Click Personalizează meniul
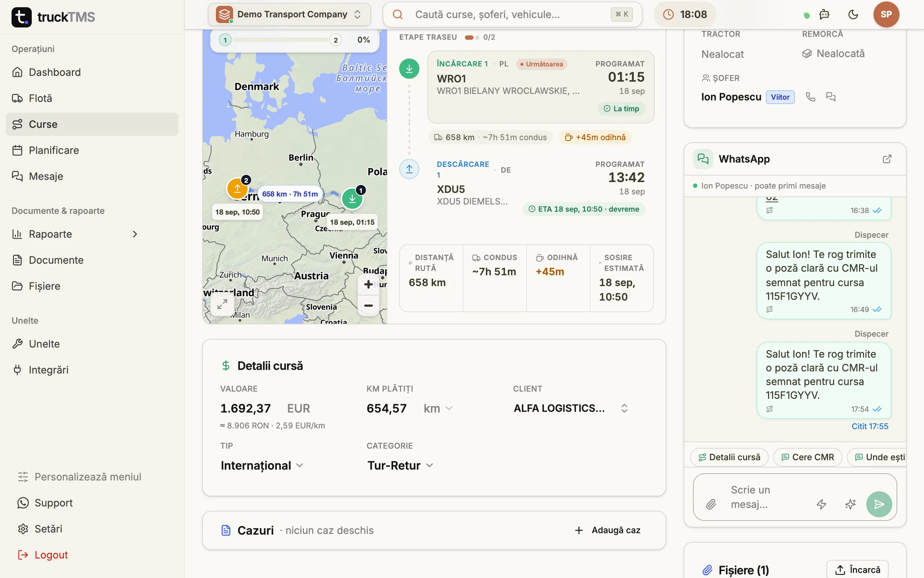This screenshot has width=924, height=578. pos(79,477)
